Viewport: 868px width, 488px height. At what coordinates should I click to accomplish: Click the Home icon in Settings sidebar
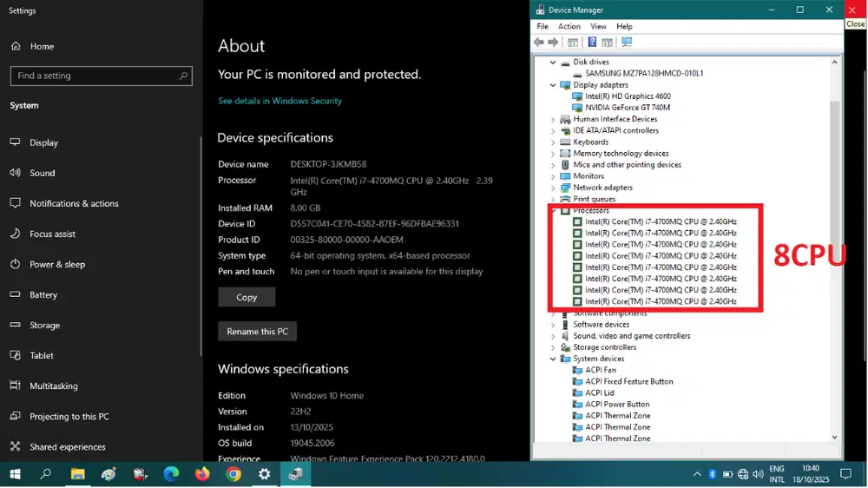tap(16, 46)
